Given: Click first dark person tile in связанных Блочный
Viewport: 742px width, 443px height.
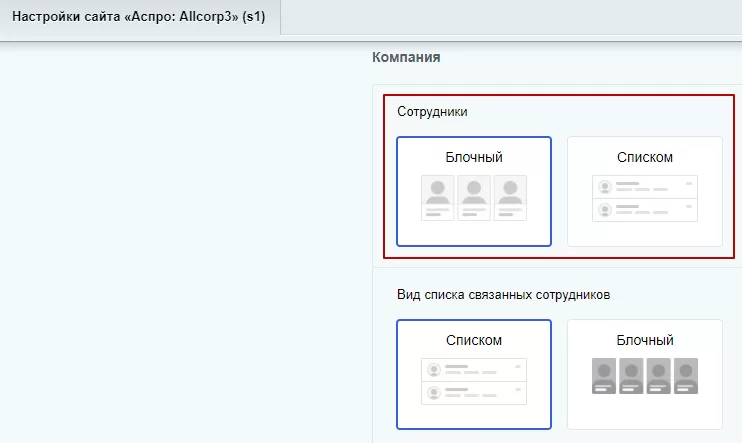Looking at the screenshot, I should click(604, 376).
